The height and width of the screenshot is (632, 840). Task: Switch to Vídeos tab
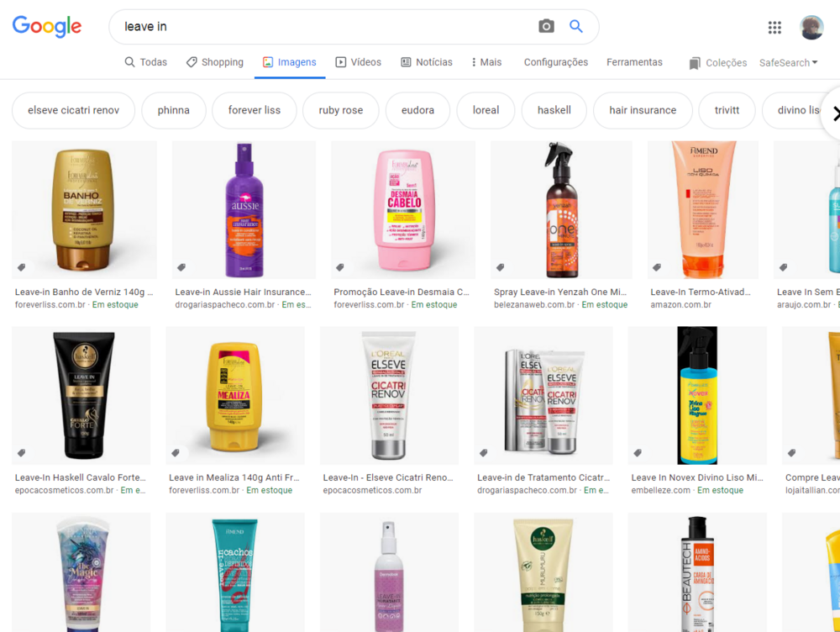click(x=359, y=62)
